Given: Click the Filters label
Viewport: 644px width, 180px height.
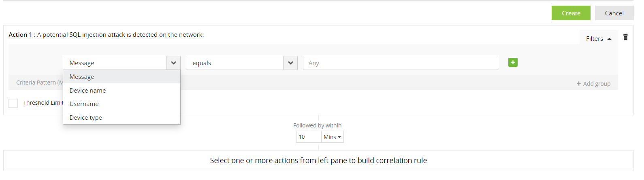Looking at the screenshot, I should [x=594, y=39].
